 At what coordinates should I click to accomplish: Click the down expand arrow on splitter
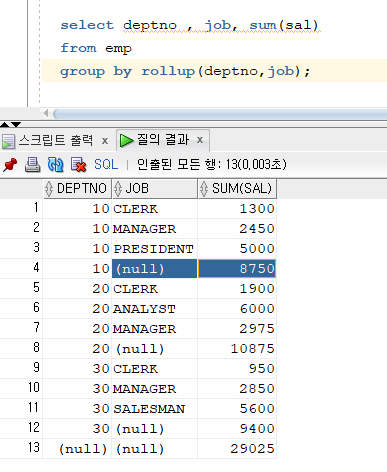point(16,125)
